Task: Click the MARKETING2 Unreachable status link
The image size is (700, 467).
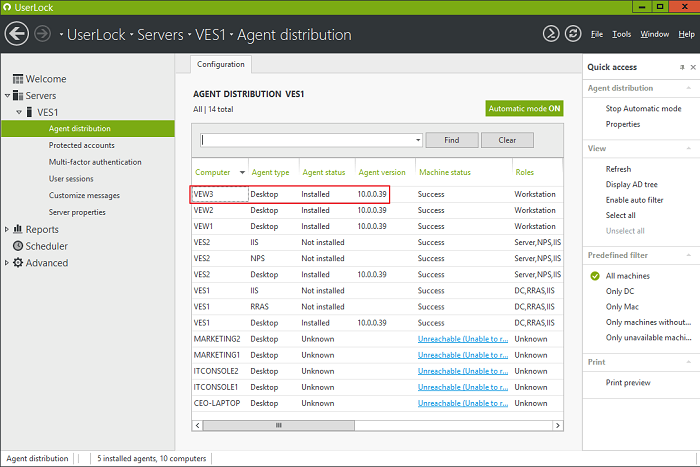Action: point(461,339)
